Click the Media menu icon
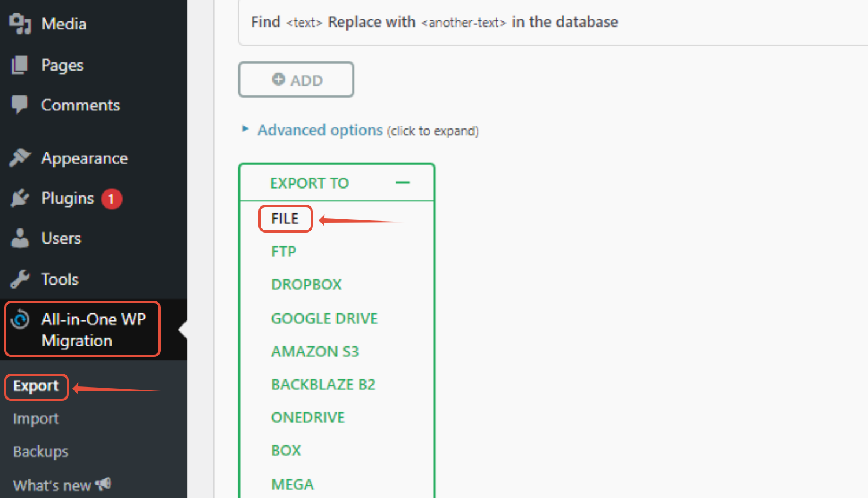Viewport: 868px width, 498px height. (20, 23)
